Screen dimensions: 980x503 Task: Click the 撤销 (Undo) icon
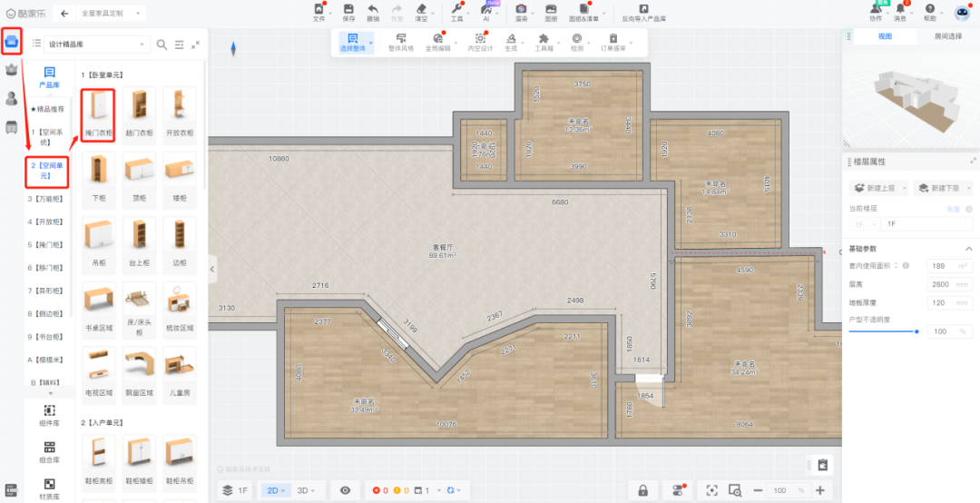[x=373, y=12]
